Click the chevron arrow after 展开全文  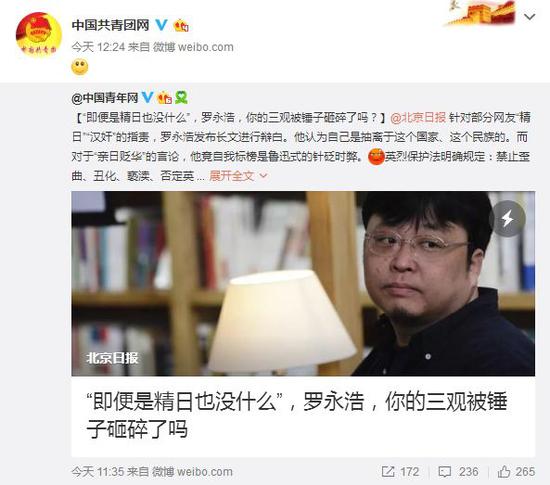click(263, 176)
